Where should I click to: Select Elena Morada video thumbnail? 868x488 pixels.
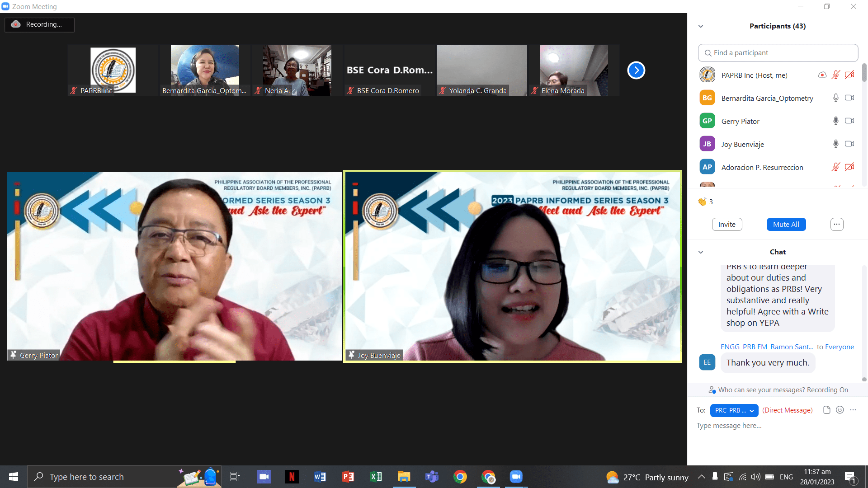tap(574, 70)
